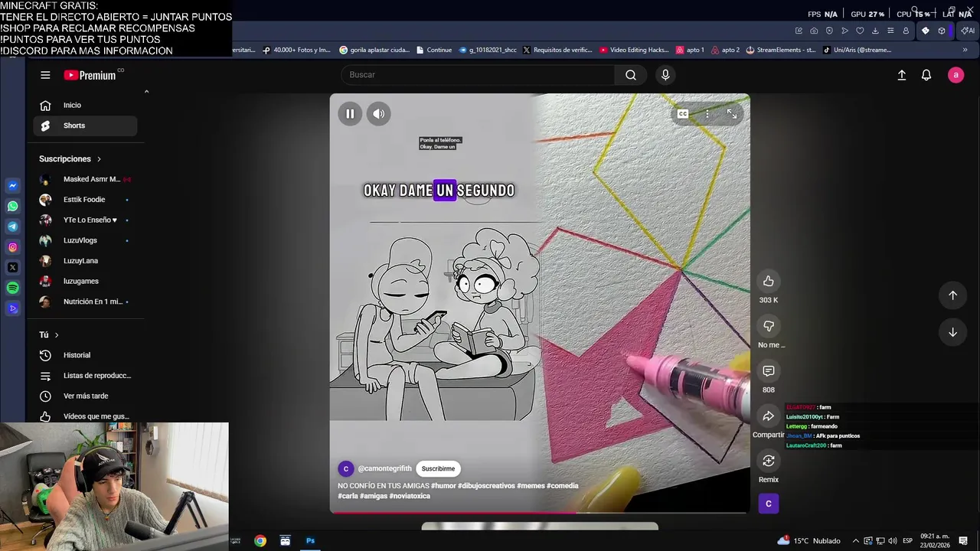Viewport: 980px width, 551px height.
Task: Open the @camontegrifith channel link
Action: point(384,468)
